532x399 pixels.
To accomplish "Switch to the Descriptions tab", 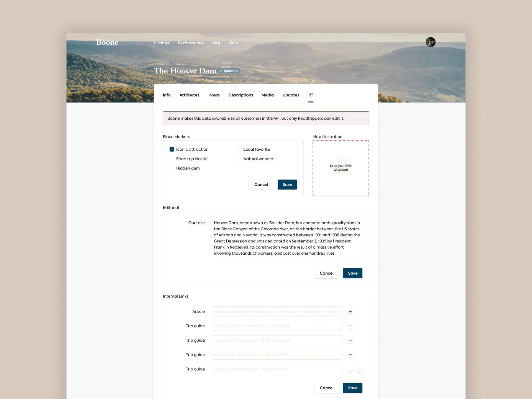I will (x=241, y=95).
